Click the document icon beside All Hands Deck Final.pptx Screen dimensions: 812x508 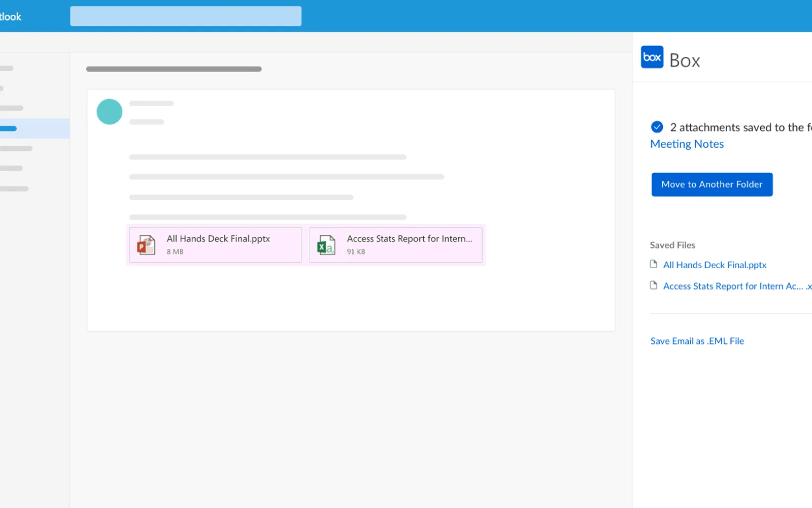click(654, 264)
